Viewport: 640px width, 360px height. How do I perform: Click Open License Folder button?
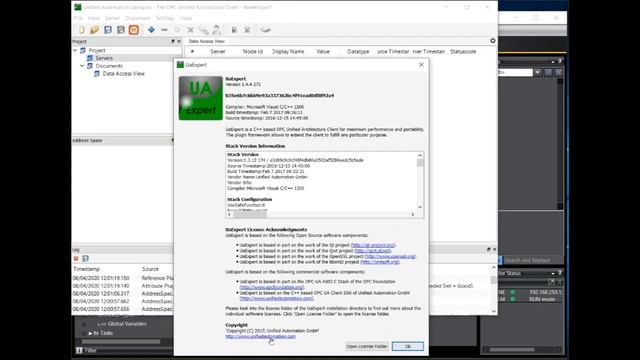(x=367, y=346)
